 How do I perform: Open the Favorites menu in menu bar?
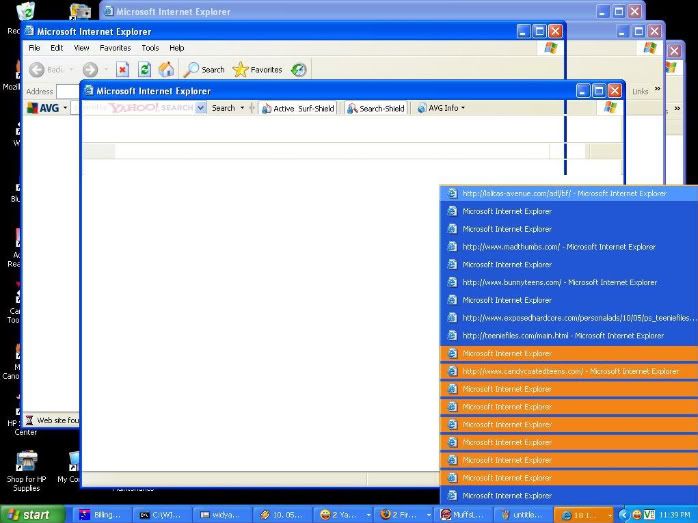click(115, 48)
